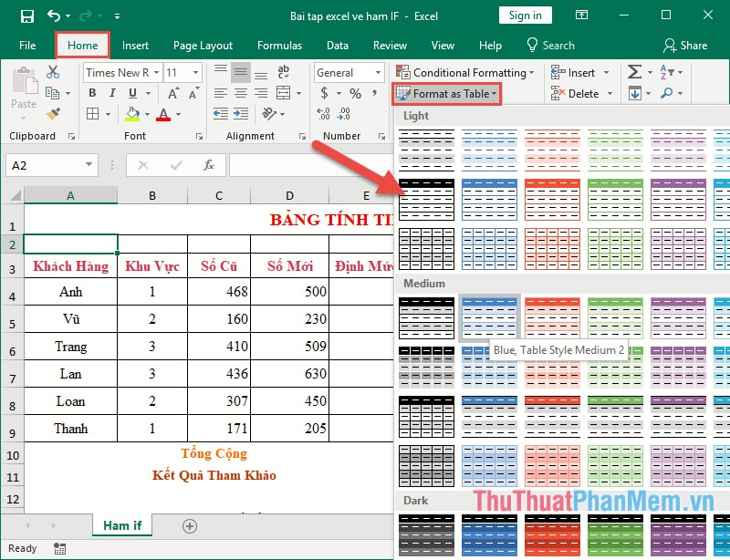This screenshot has width=730, height=560.
Task: Select the Ham if sheet tab
Action: [x=120, y=525]
